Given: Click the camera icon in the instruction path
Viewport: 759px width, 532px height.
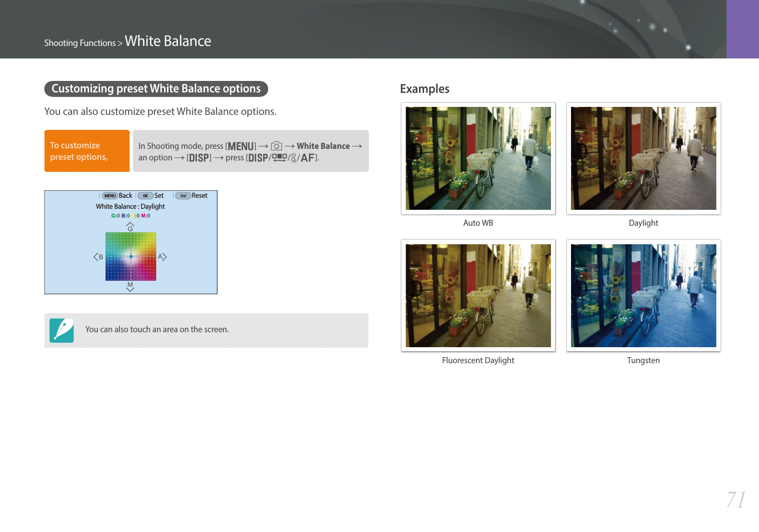Looking at the screenshot, I should 276,146.
